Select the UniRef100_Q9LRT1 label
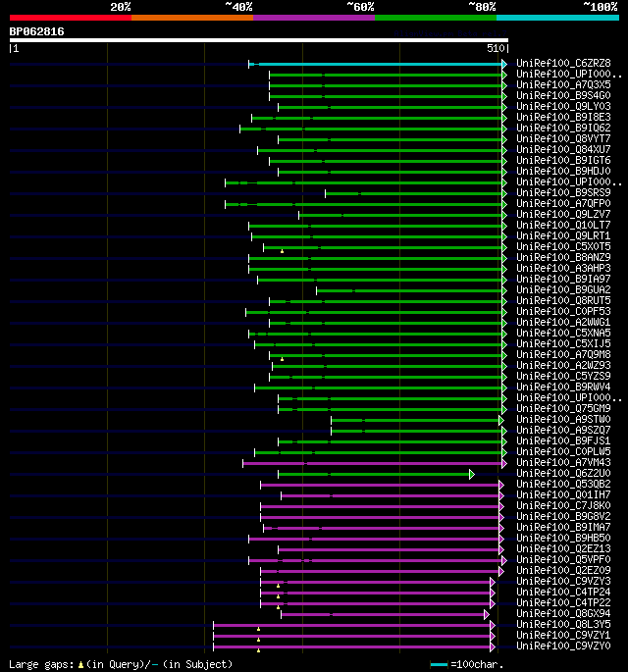Image resolution: width=628 pixels, height=672 pixels. click(563, 236)
